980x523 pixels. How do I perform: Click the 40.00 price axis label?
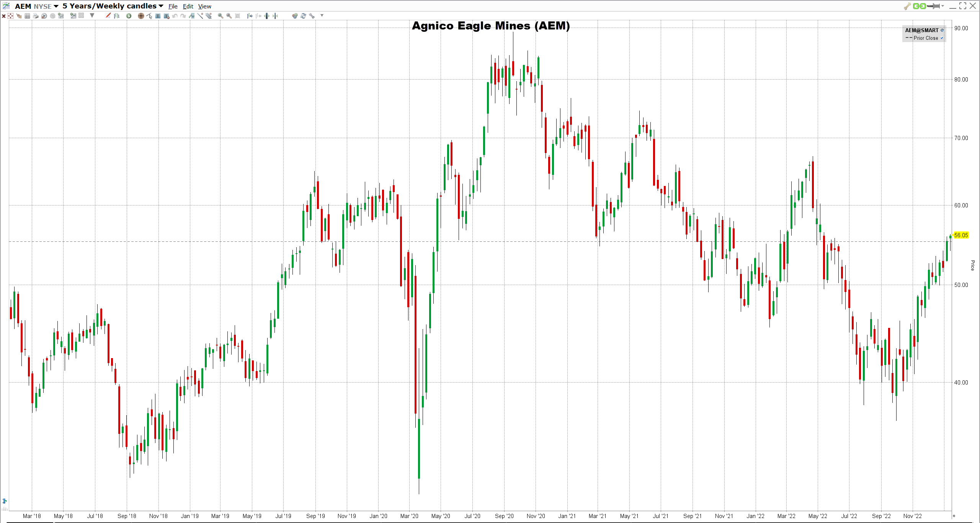[961, 383]
